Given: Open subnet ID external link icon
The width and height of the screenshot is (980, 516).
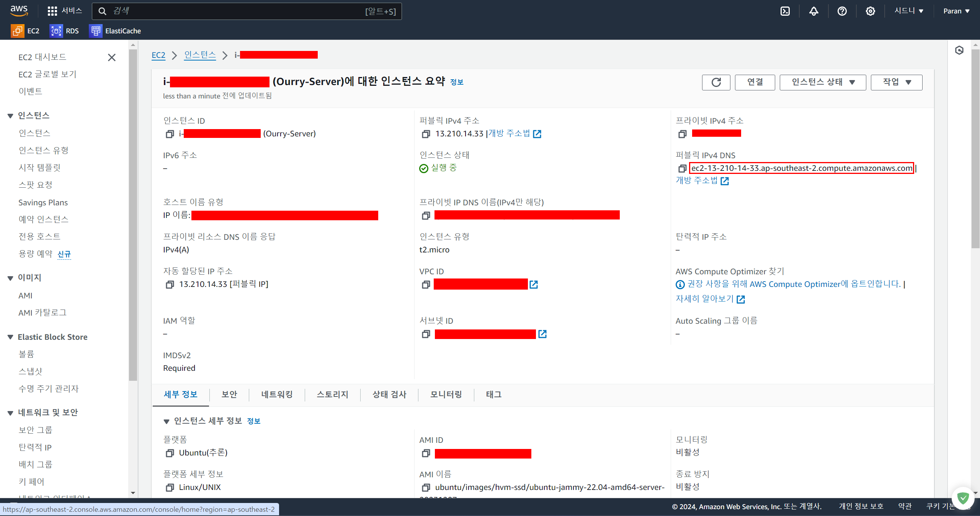Looking at the screenshot, I should tap(542, 334).
